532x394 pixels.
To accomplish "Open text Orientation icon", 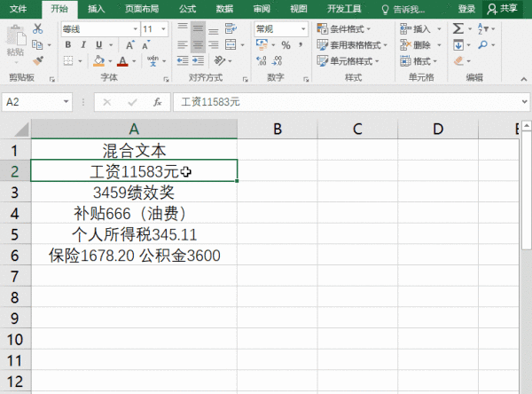I will click(x=220, y=61).
